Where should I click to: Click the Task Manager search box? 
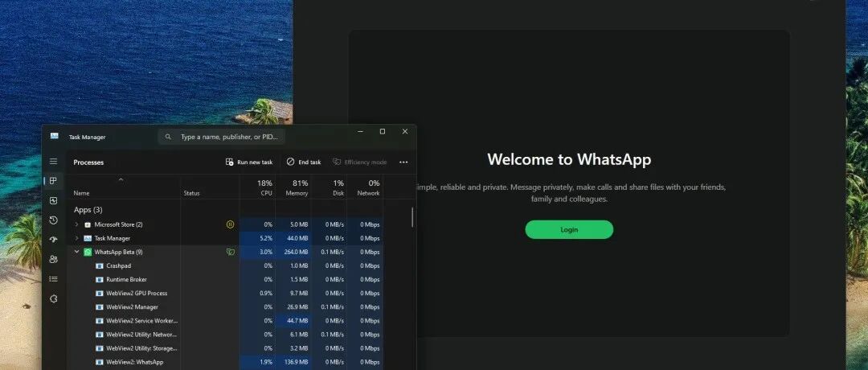tap(222, 137)
